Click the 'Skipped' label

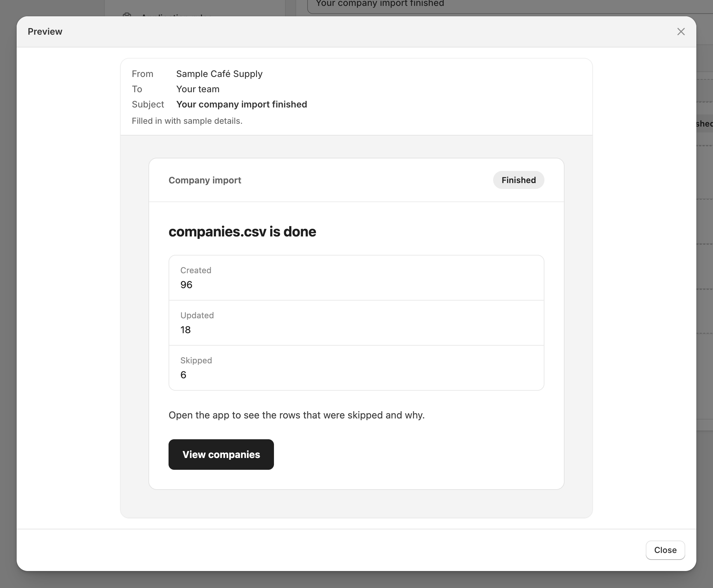[196, 361]
